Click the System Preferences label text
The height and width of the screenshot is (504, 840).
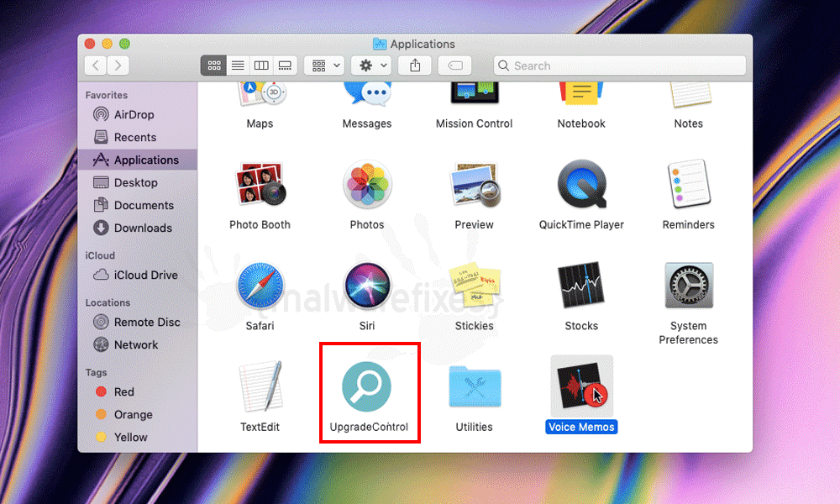(x=689, y=333)
